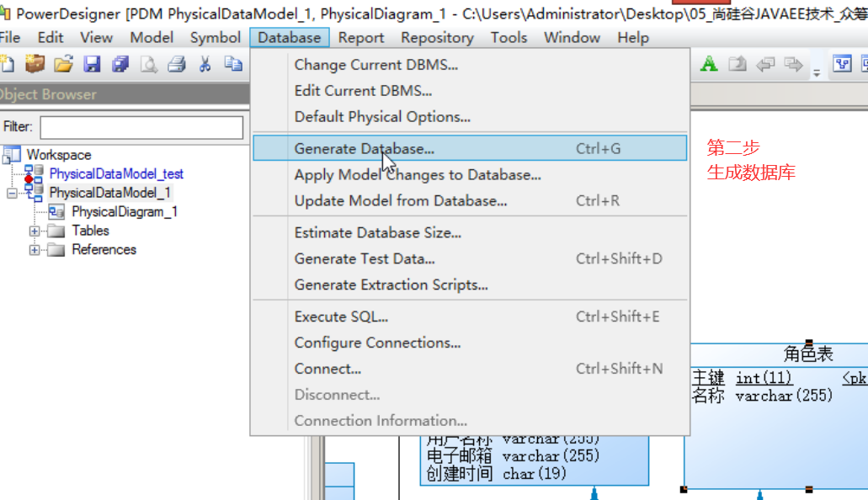The image size is (868, 500).
Task: Click the Print Preview toolbar icon
Action: tap(148, 64)
